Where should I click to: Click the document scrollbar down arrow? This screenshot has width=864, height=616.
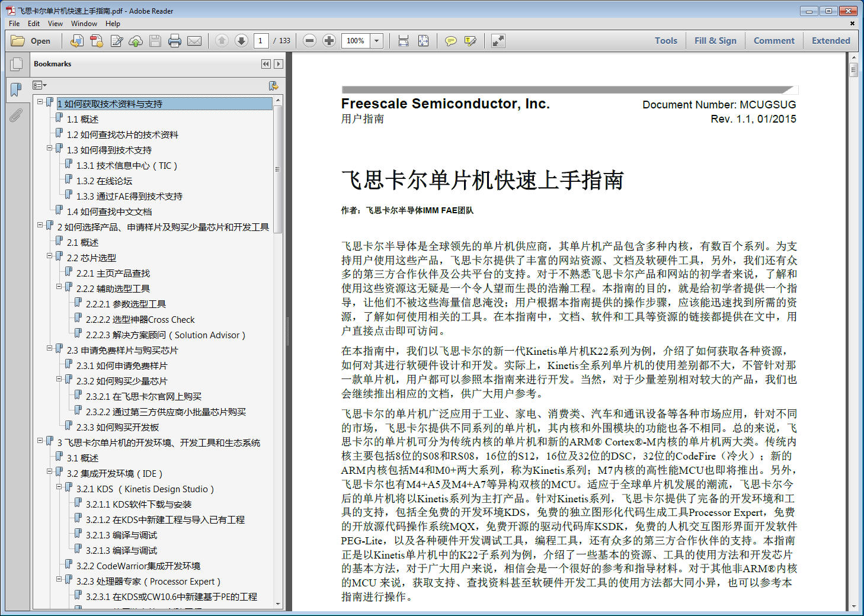pos(853,606)
